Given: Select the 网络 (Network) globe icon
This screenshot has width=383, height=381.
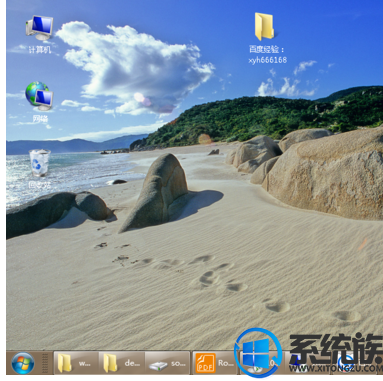Looking at the screenshot, I should click(39, 96).
